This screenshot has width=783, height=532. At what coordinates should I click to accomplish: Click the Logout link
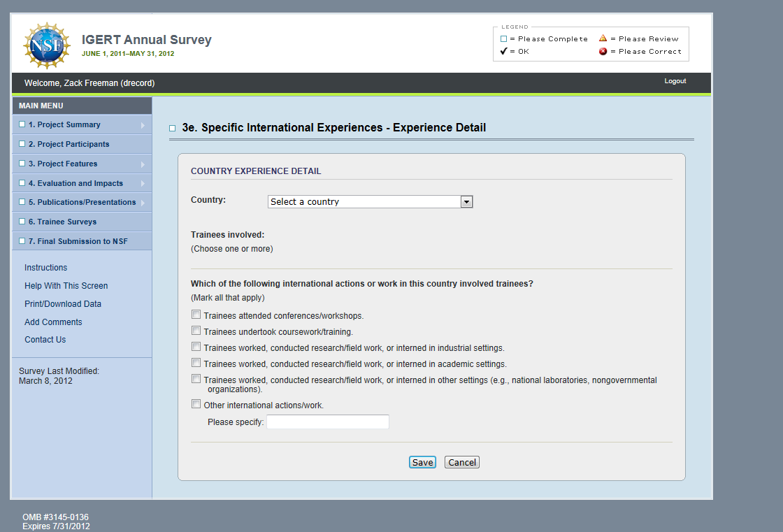coord(675,81)
